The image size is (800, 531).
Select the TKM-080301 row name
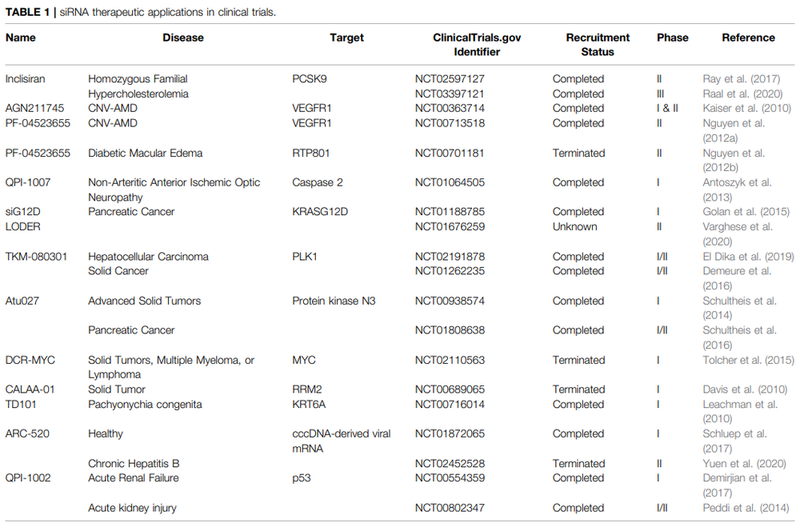[36, 257]
